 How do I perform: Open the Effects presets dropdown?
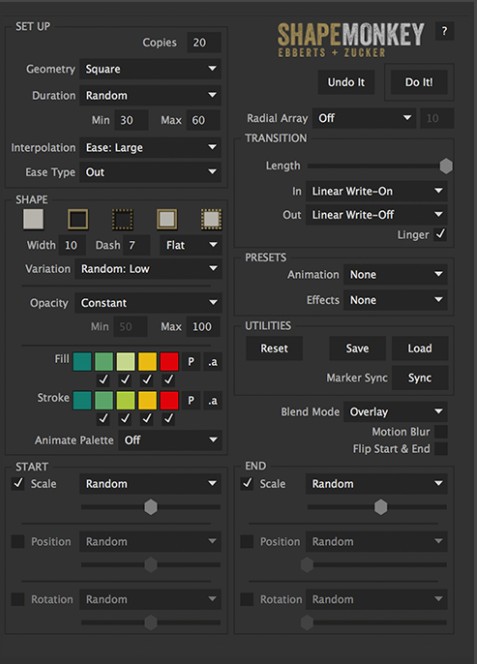click(395, 300)
